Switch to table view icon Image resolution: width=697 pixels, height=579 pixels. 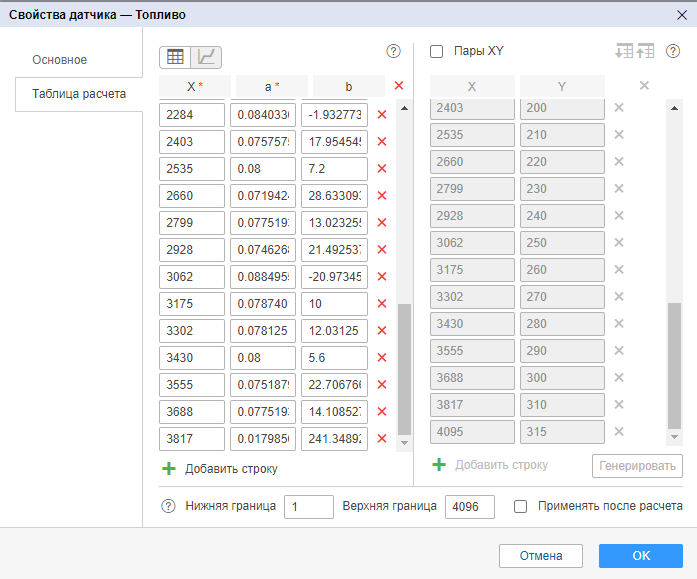[x=175, y=57]
